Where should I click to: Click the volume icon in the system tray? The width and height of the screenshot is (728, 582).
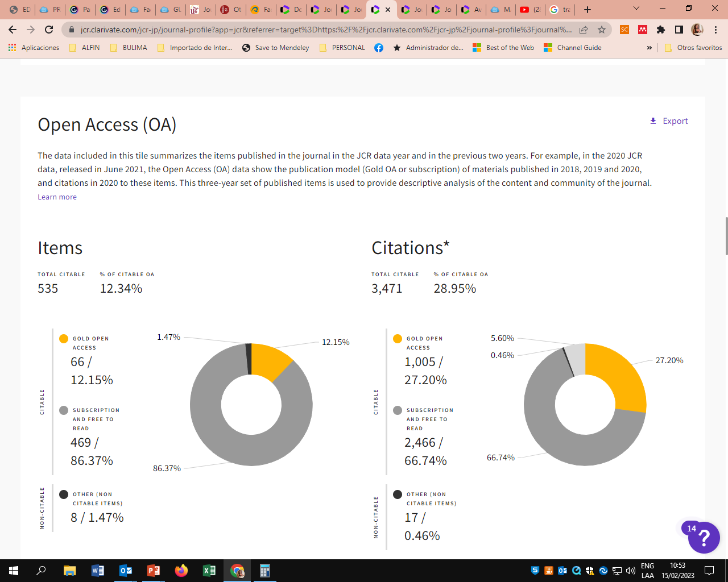pyautogui.click(x=631, y=571)
